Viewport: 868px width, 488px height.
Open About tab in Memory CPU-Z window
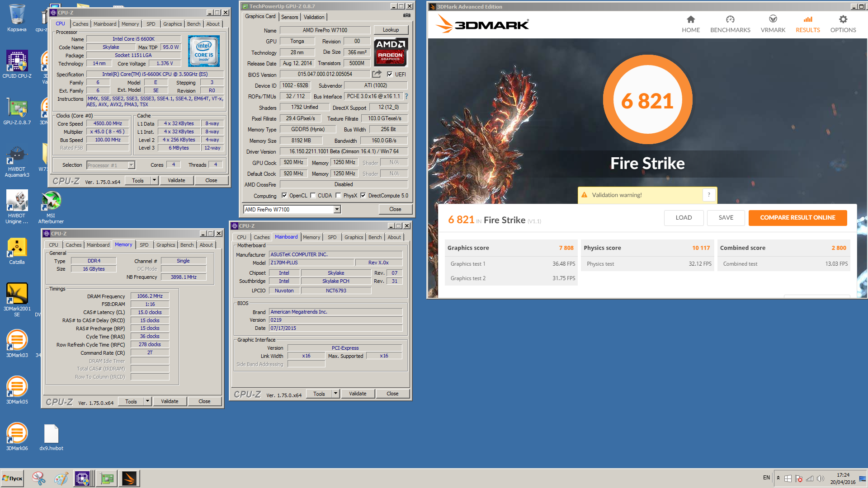click(x=206, y=245)
